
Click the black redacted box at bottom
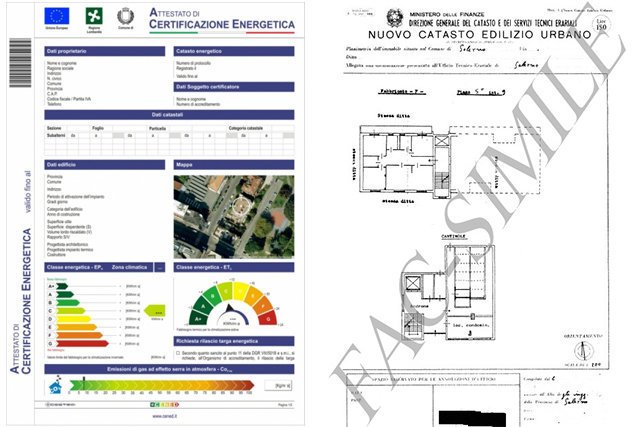coord(472,419)
